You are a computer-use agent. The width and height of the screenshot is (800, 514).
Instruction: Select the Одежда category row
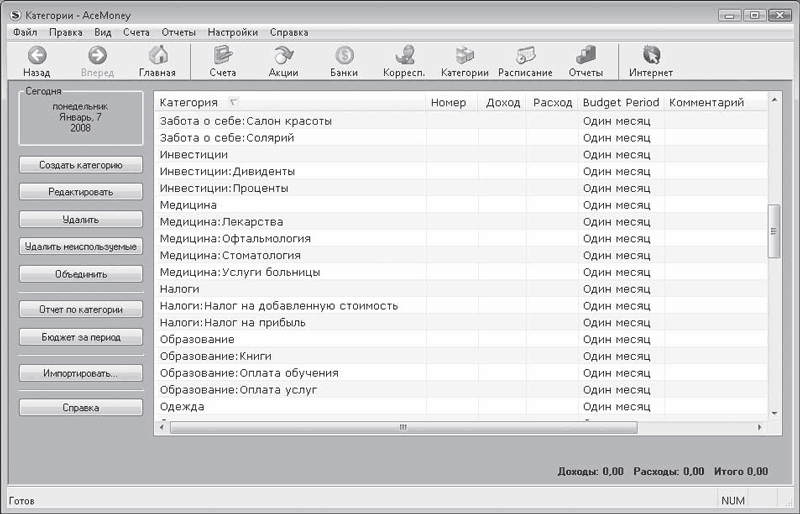click(x=461, y=407)
